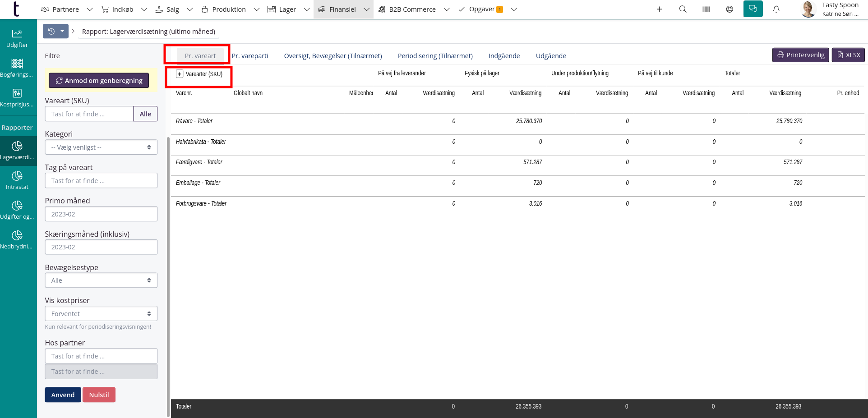Open the Bevægelsestype dropdown

pyautogui.click(x=101, y=280)
